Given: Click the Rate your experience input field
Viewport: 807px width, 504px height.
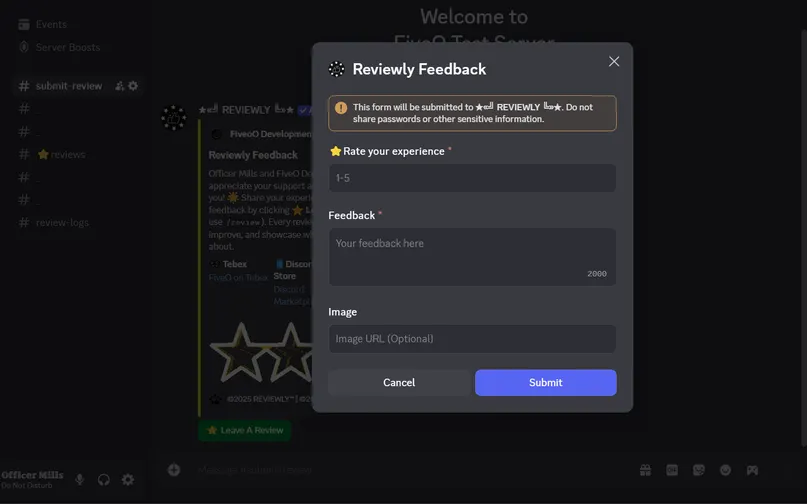Looking at the screenshot, I should [472, 178].
